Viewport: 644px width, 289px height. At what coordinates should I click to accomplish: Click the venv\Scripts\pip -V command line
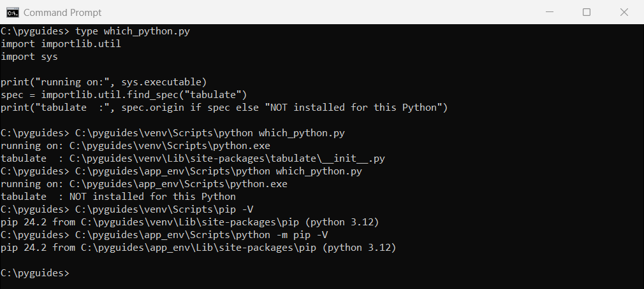(x=127, y=209)
